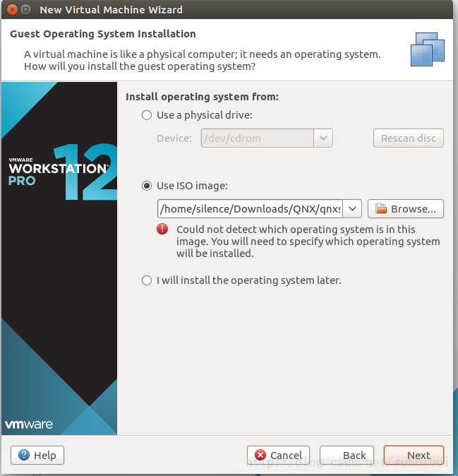Open Help for the wizard
Screen dimensions: 458x476
(x=37, y=455)
